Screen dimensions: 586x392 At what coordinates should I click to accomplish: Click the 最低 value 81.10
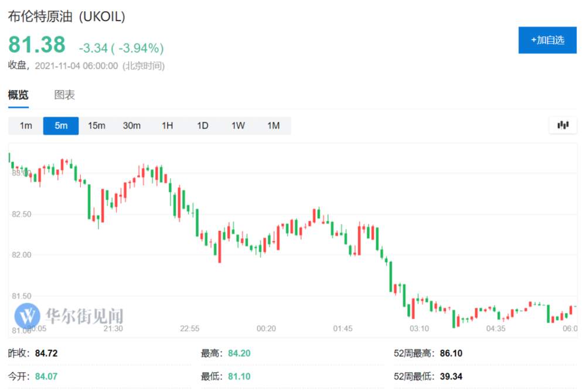coord(239,376)
